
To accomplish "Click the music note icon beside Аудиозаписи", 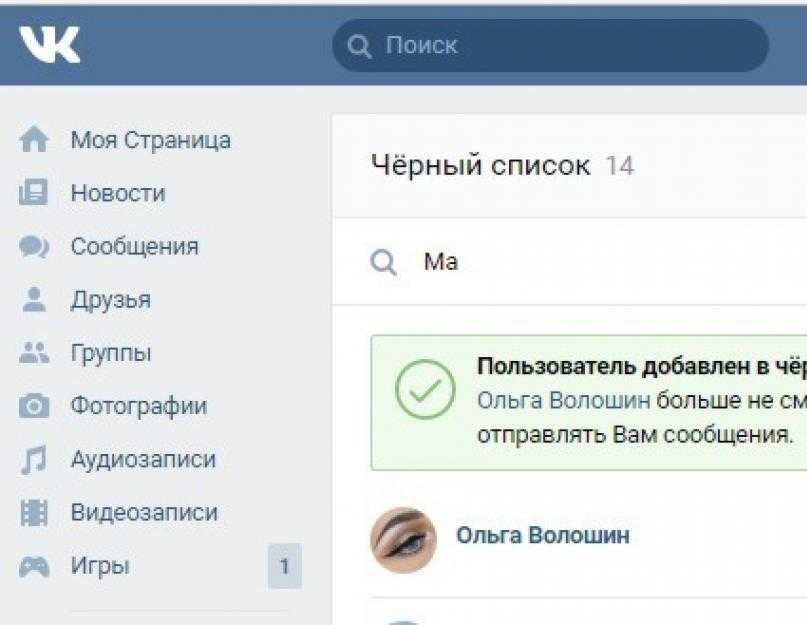I will (x=34, y=459).
